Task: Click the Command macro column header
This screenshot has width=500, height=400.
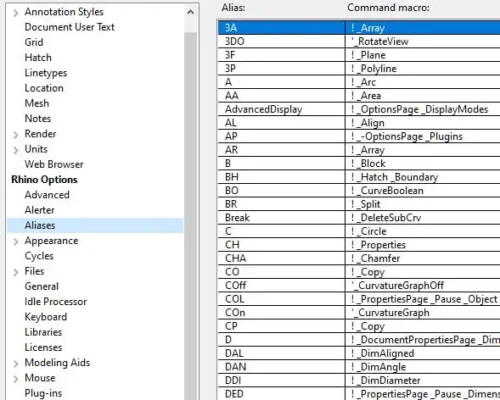Action: pos(388,8)
